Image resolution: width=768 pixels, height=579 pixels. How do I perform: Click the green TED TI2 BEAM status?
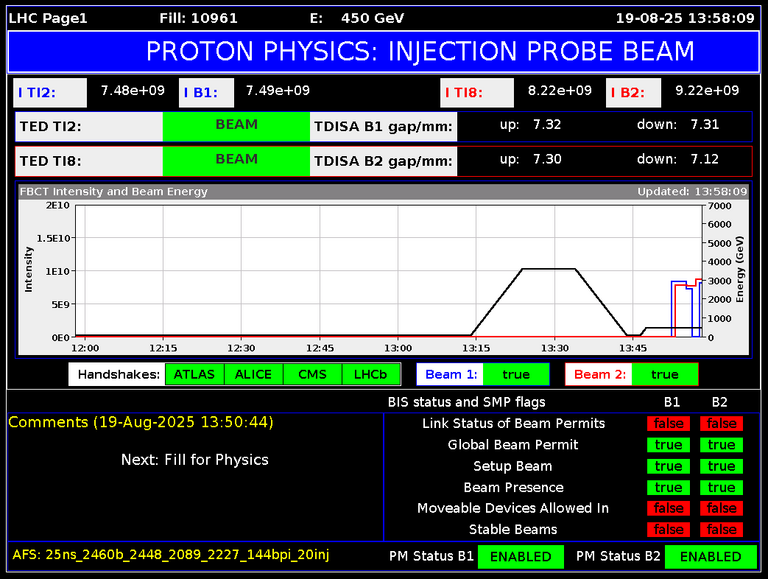(x=236, y=126)
